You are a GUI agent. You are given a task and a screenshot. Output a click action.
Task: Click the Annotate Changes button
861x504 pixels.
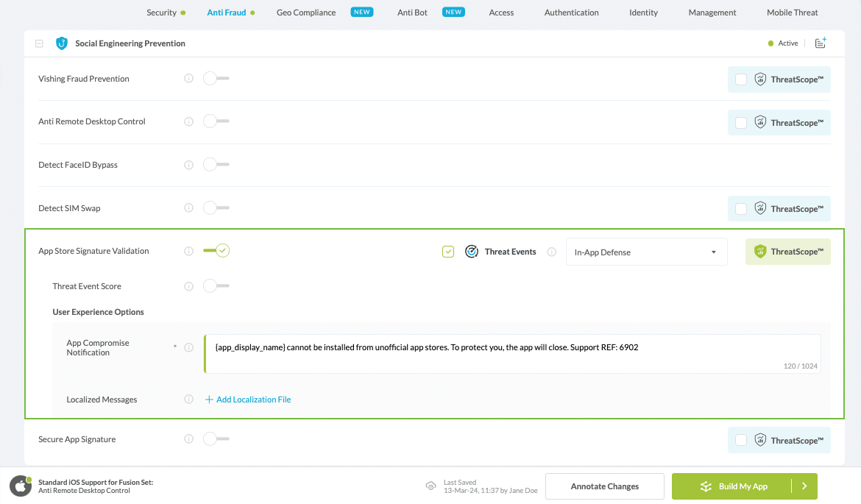coord(605,486)
